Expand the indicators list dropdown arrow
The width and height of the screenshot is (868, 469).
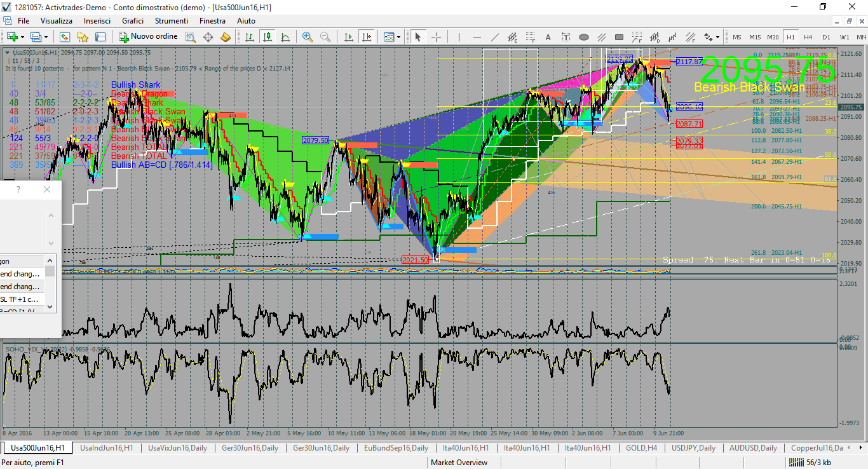tap(399, 37)
